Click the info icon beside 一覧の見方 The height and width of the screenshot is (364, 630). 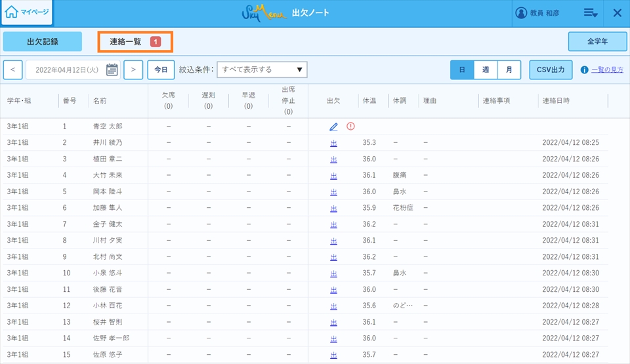pos(584,70)
